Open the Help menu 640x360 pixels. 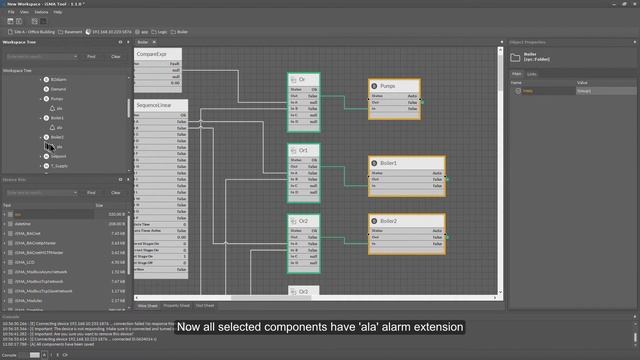tap(58, 12)
